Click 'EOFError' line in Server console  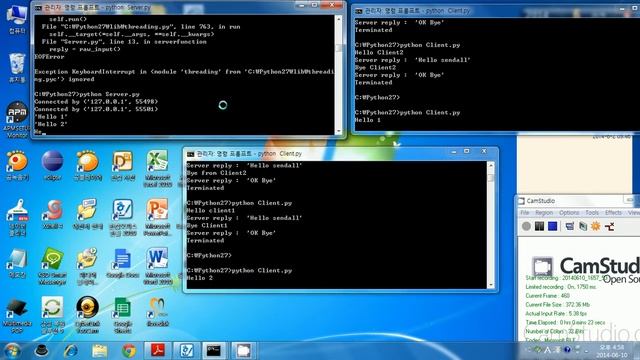(49, 57)
